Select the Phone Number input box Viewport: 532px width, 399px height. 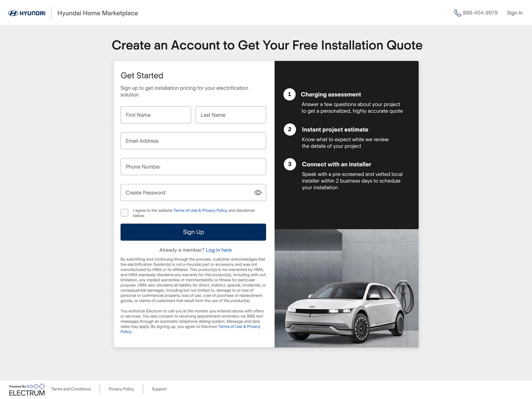pos(193,167)
